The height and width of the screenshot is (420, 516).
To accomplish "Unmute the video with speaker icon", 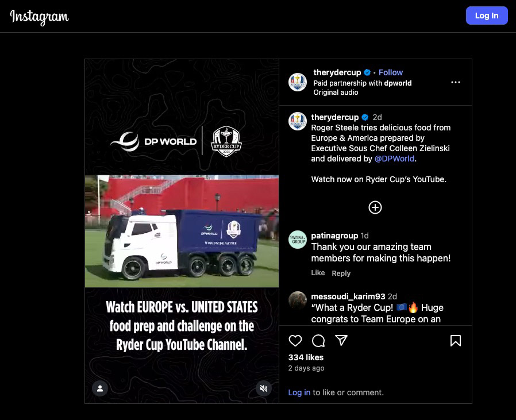I will tap(264, 388).
